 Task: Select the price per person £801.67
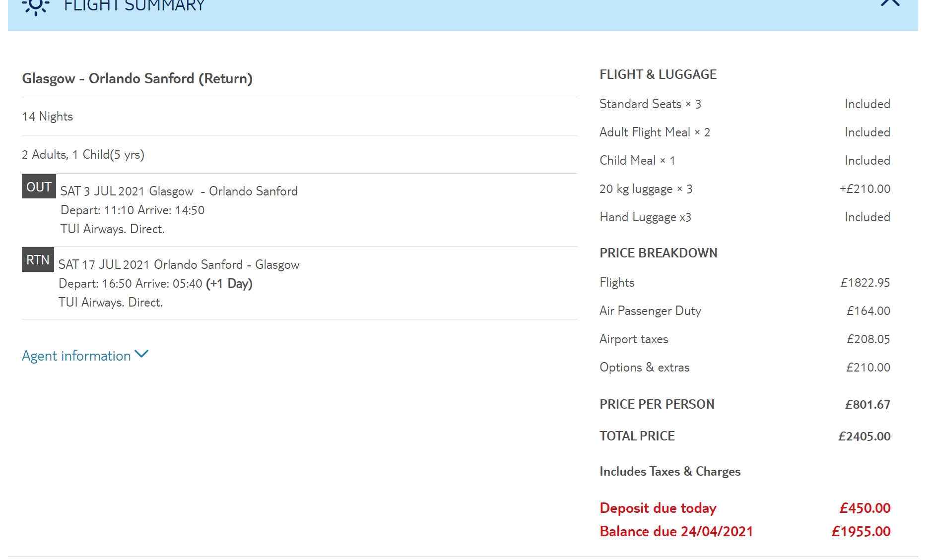click(867, 404)
